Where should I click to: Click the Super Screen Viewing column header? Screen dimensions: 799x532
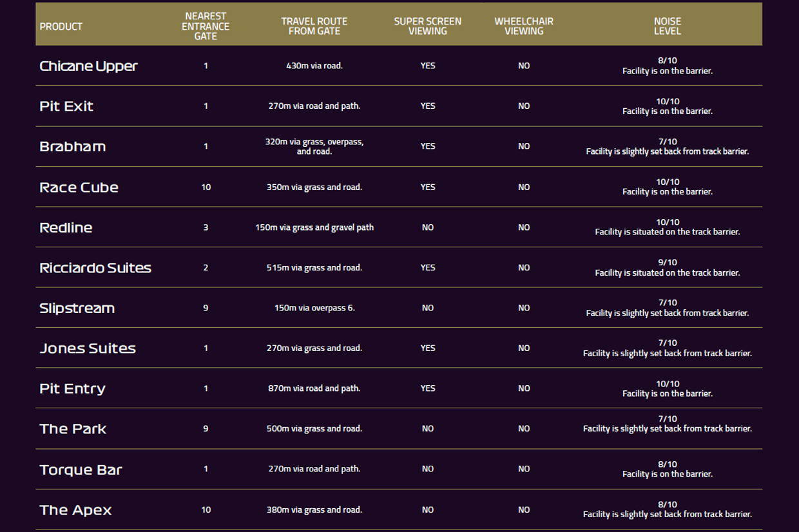pos(427,26)
